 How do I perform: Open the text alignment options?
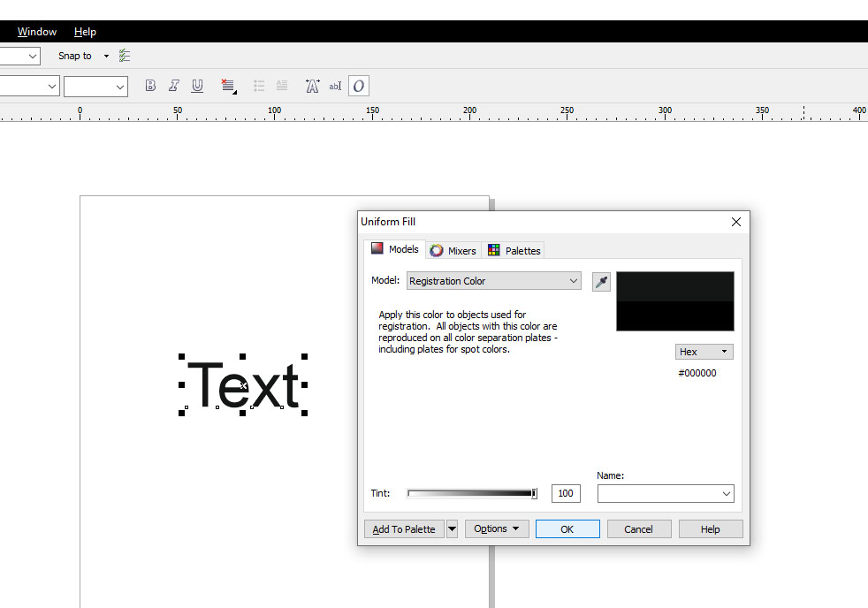[228, 86]
